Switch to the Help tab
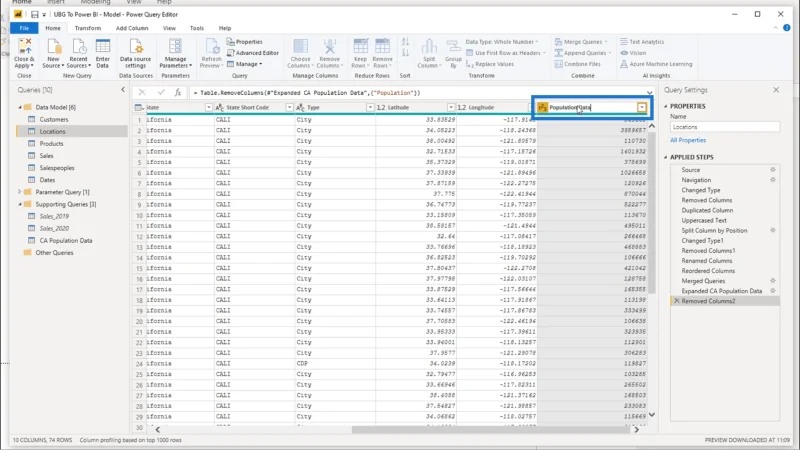Screen dimensions: 800x450 224,28
